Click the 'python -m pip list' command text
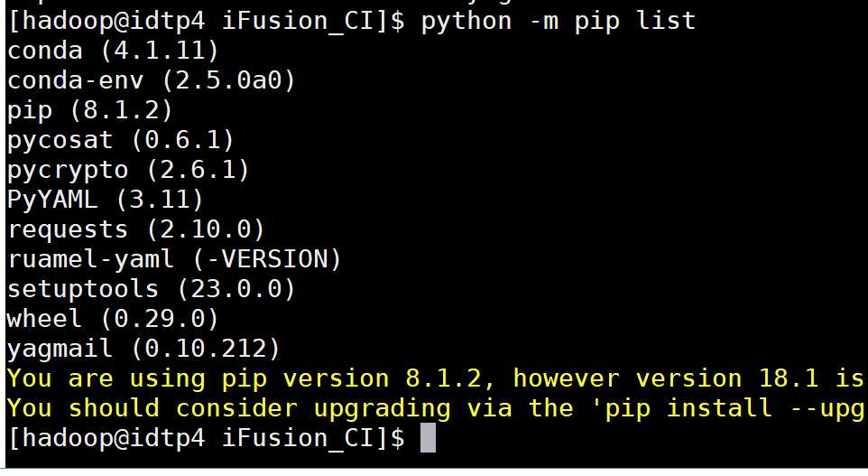The image size is (868, 476). point(558,20)
